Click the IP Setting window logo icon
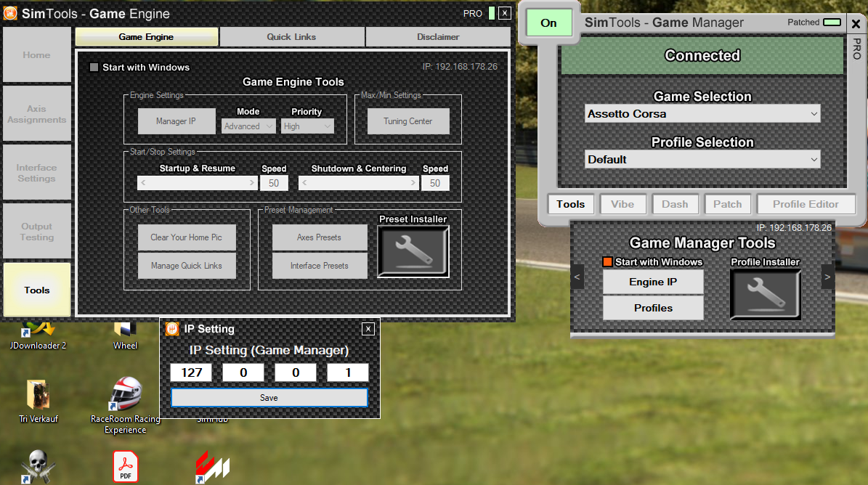Screen dimensions: 868x485 click(x=172, y=329)
